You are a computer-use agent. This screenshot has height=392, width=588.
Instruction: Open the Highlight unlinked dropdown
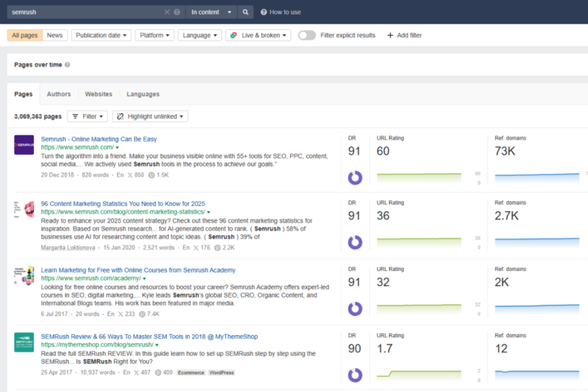[150, 116]
